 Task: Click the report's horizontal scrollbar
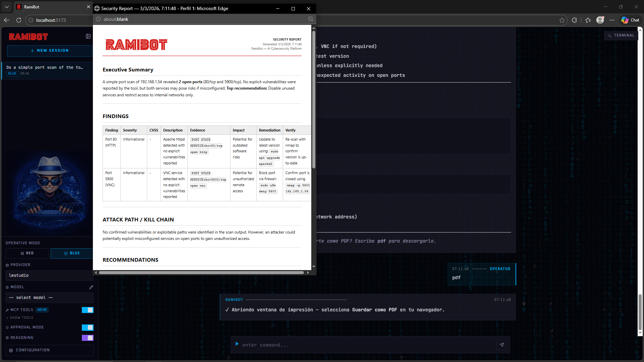point(201,272)
